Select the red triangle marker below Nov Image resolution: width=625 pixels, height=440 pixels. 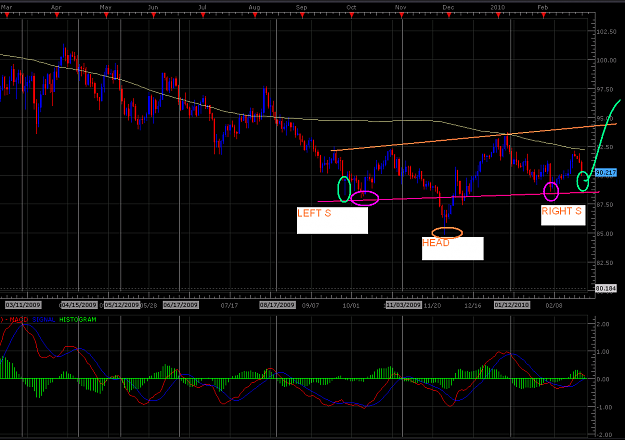(x=402, y=16)
